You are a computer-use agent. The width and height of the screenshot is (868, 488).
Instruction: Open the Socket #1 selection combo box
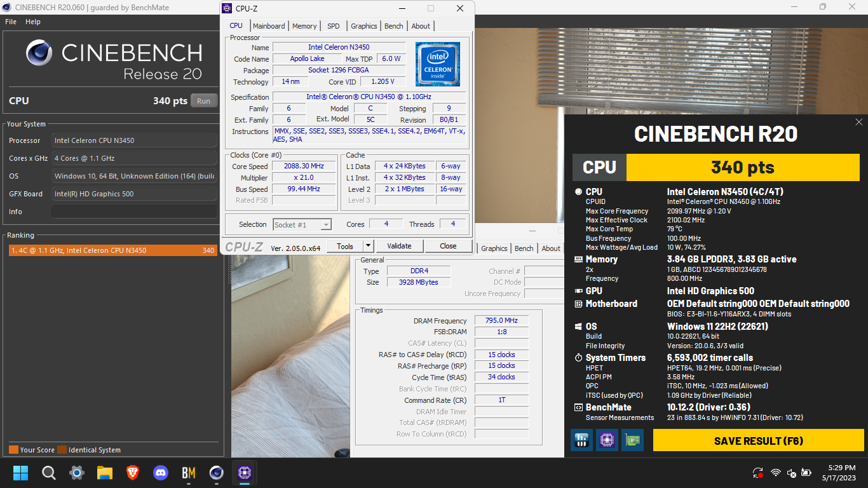pos(302,224)
